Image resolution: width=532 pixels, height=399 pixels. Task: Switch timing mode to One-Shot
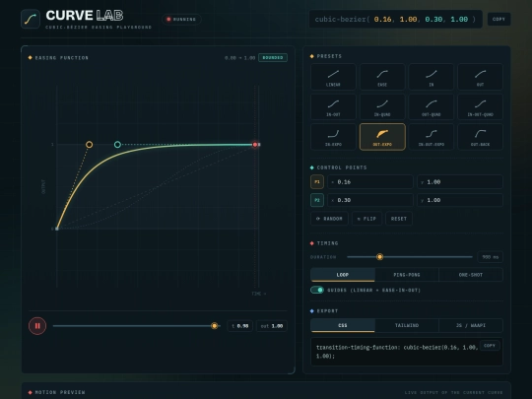click(471, 275)
